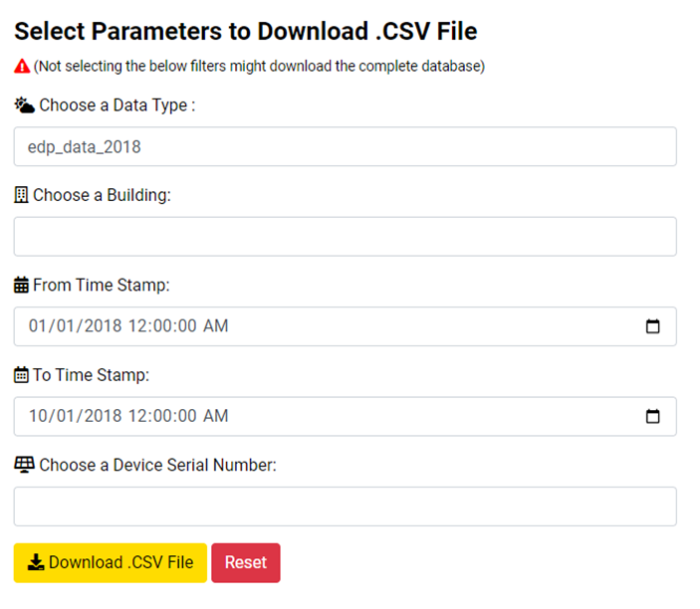Screen dimensions: 700x609
Task: Focus the Device Serial Number input box
Action: click(345, 507)
